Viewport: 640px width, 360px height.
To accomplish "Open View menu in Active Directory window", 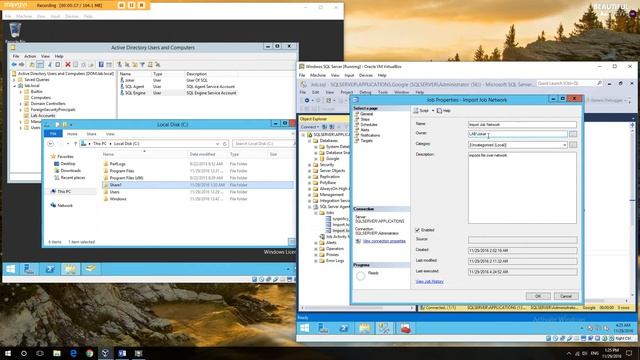I will pos(45,56).
